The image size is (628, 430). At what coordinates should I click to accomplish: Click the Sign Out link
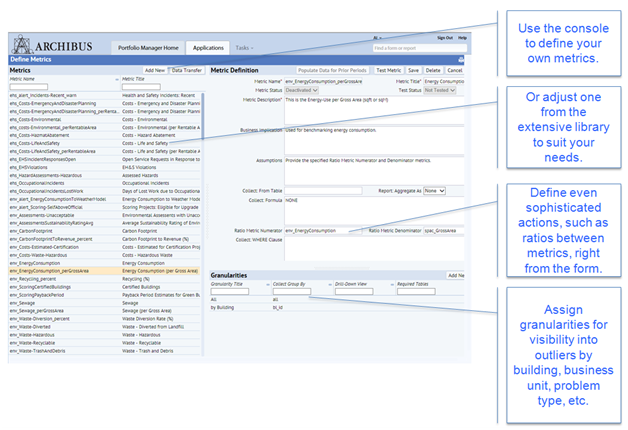coord(444,36)
